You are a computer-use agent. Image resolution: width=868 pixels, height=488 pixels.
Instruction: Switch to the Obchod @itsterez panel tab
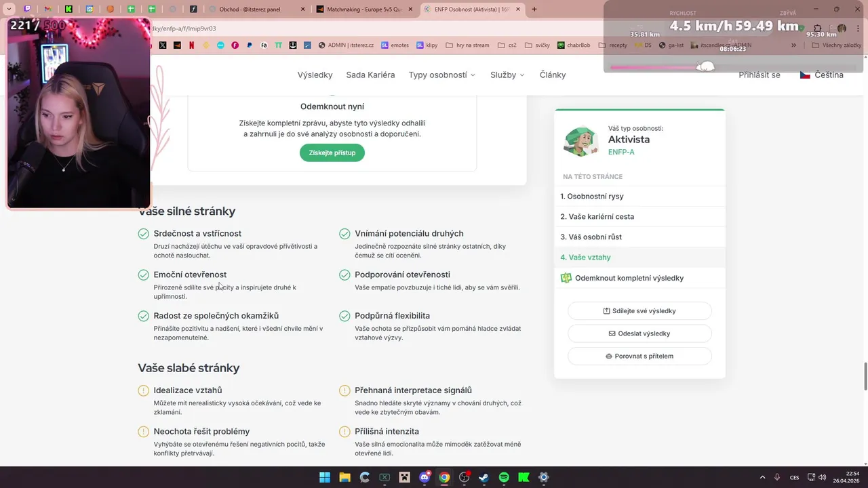pyautogui.click(x=256, y=9)
